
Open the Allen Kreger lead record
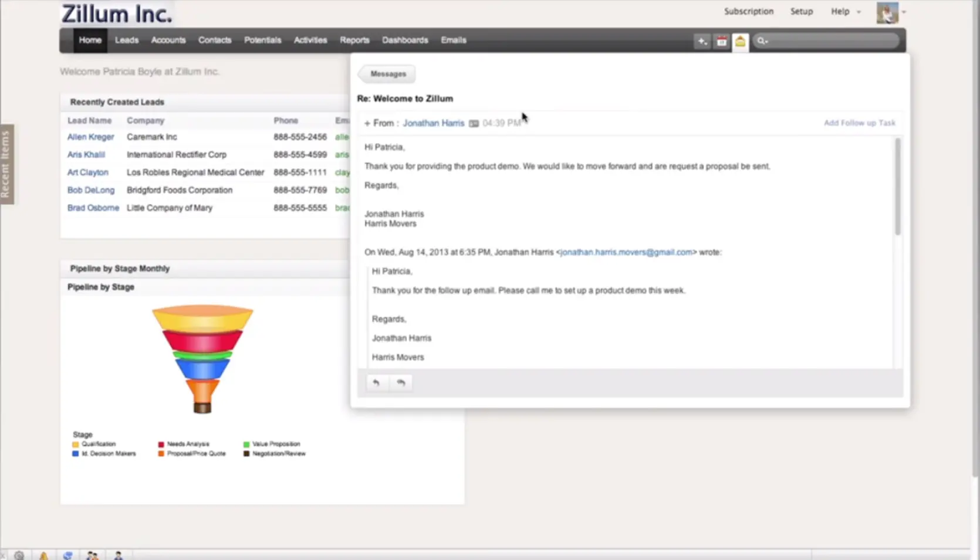pyautogui.click(x=90, y=137)
